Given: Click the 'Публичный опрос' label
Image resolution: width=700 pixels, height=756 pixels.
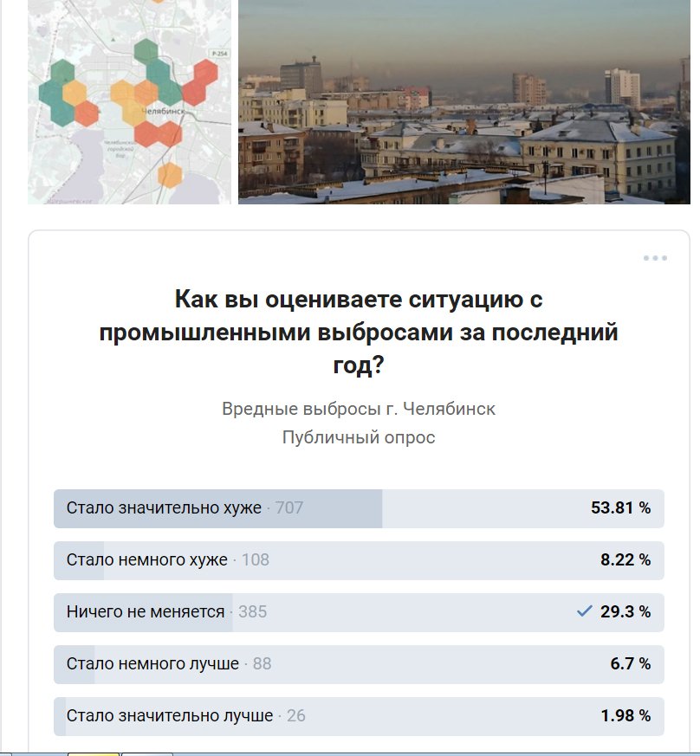Looking at the screenshot, I should (x=359, y=437).
